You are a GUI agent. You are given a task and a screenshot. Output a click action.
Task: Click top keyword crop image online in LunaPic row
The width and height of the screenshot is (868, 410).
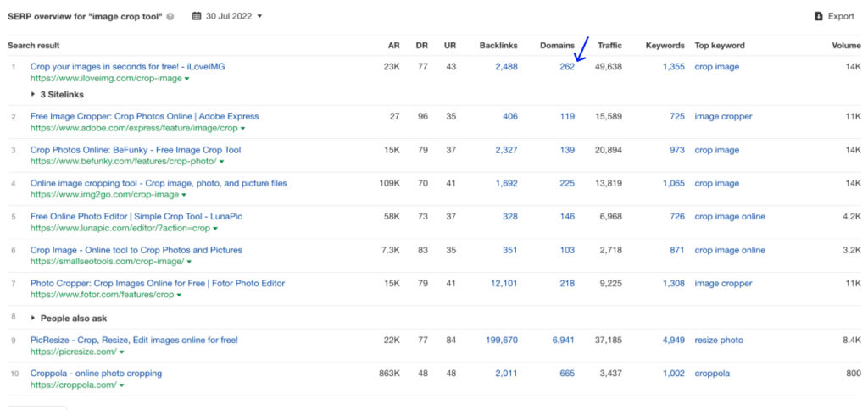[730, 216]
